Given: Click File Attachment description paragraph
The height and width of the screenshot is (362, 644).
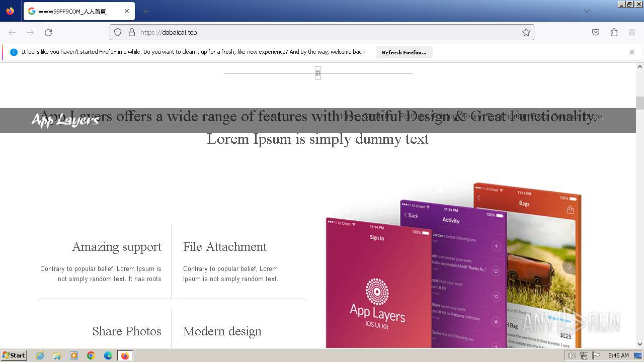Looking at the screenshot, I should click(230, 274).
